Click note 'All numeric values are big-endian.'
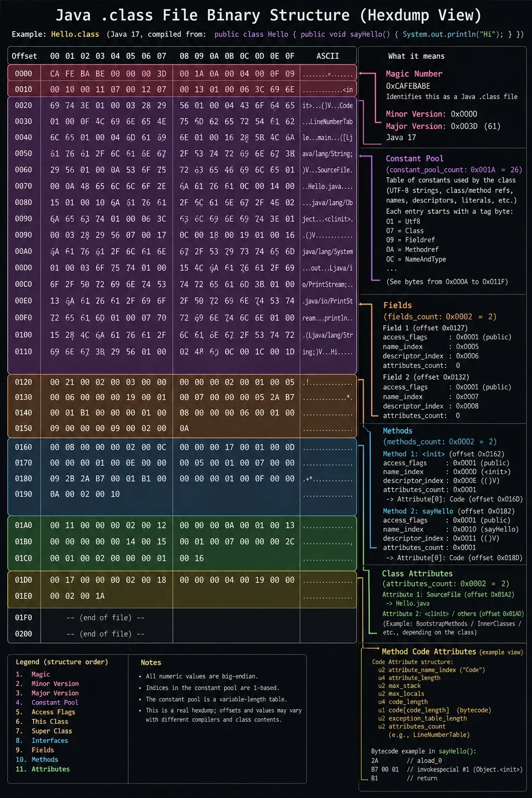This screenshot has width=532, height=798. tap(202, 676)
